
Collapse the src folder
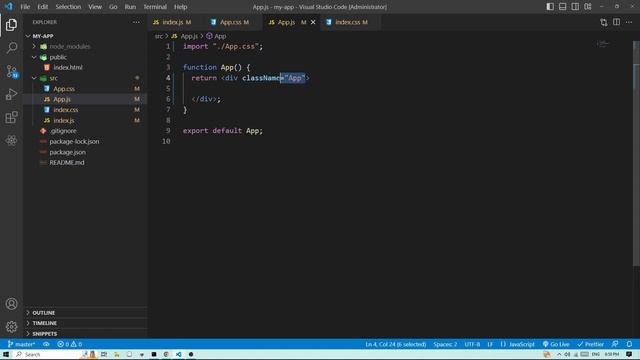(x=34, y=78)
